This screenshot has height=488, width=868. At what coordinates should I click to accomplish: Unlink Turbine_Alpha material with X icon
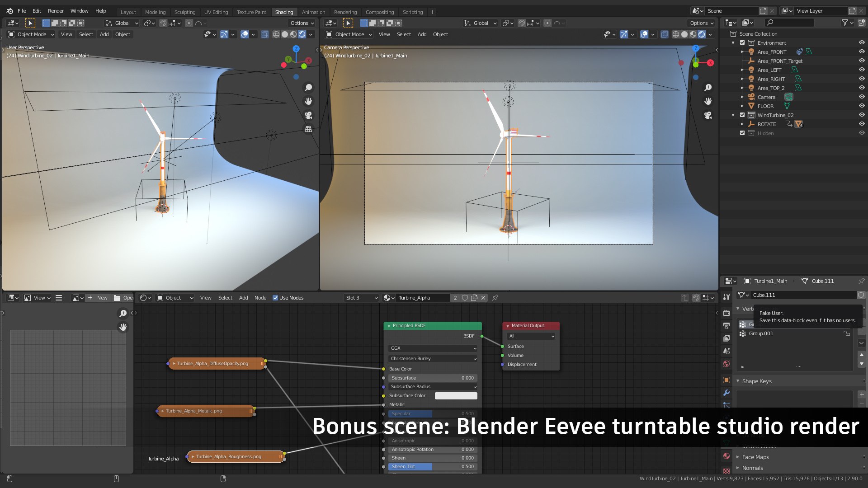(x=483, y=298)
